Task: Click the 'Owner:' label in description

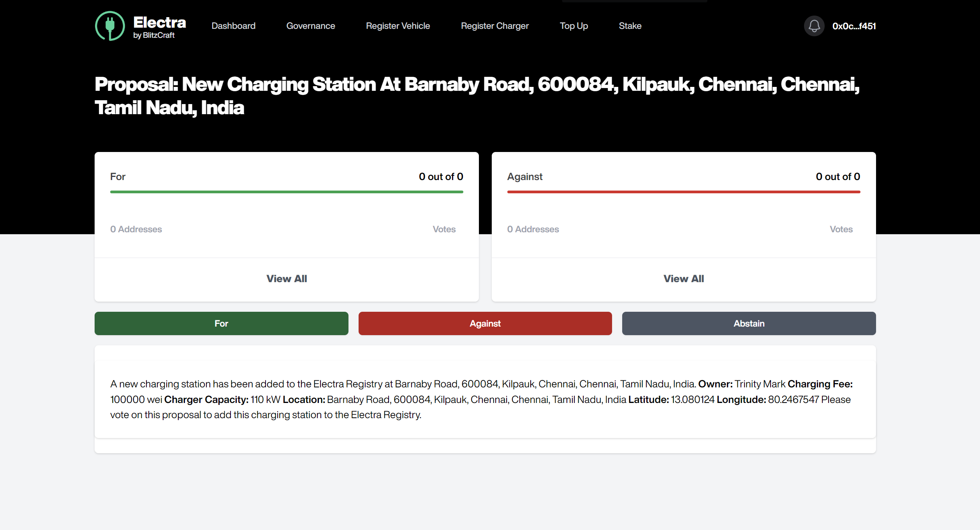Action: (716, 384)
